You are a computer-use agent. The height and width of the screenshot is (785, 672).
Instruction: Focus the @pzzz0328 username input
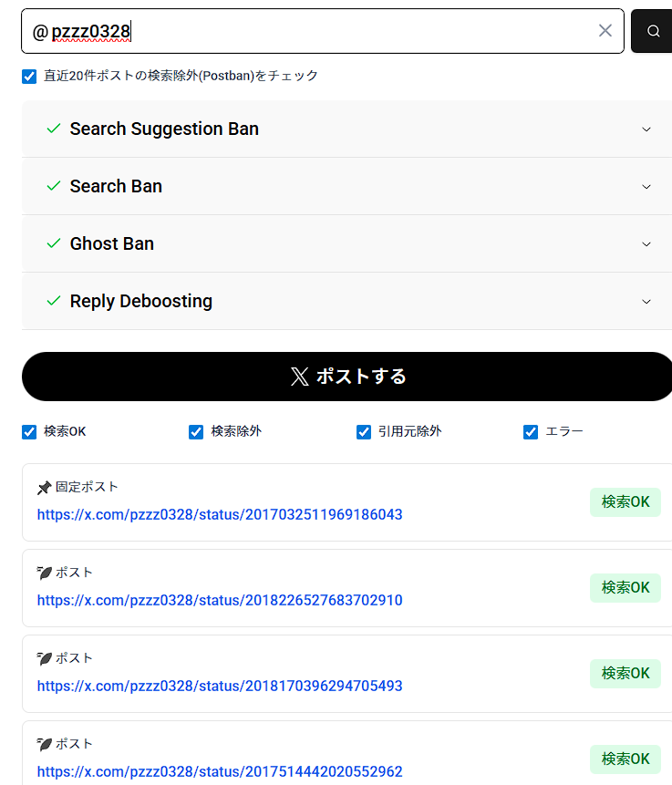coord(323,31)
